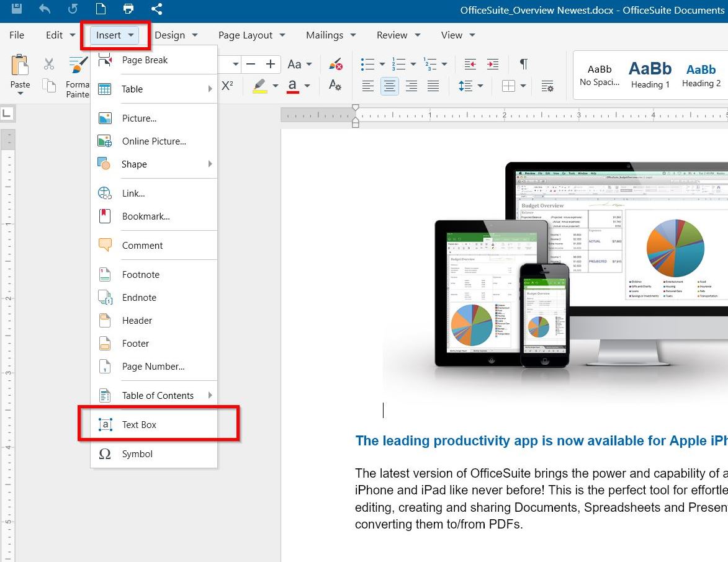This screenshot has width=728, height=562.
Task: Open highlight color dropdown arrow
Action: pyautogui.click(x=276, y=86)
